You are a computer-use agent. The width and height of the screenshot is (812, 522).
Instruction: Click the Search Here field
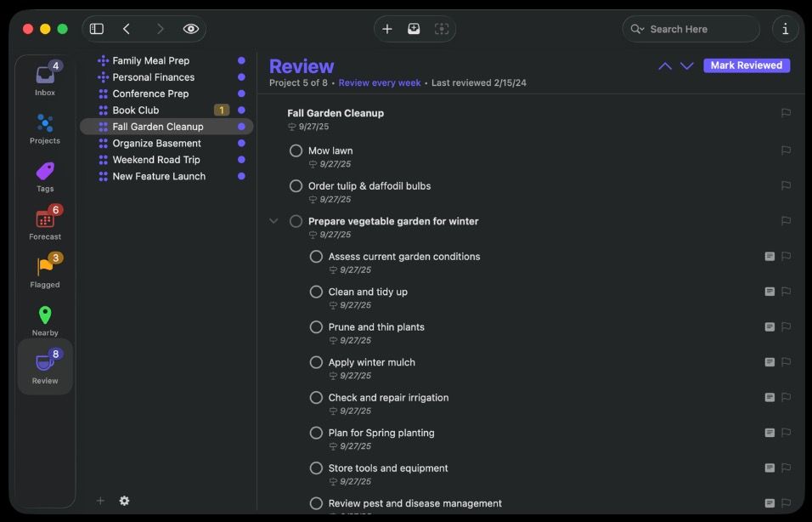(x=691, y=29)
